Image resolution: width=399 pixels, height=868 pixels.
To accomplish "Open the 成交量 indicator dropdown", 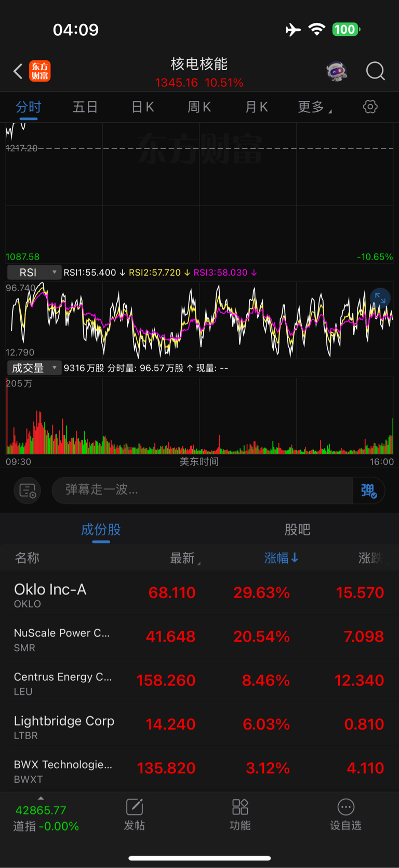I will (x=34, y=368).
